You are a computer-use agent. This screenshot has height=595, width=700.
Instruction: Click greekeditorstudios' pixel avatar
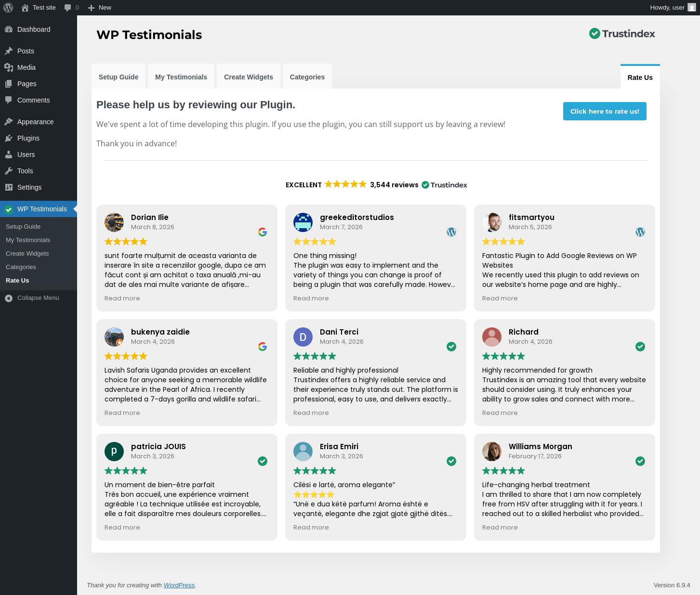(x=303, y=222)
